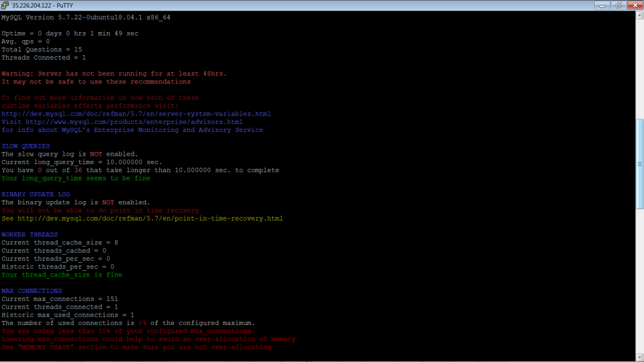Click the MySQL Version line
The image size is (644, 362).
click(x=86, y=17)
